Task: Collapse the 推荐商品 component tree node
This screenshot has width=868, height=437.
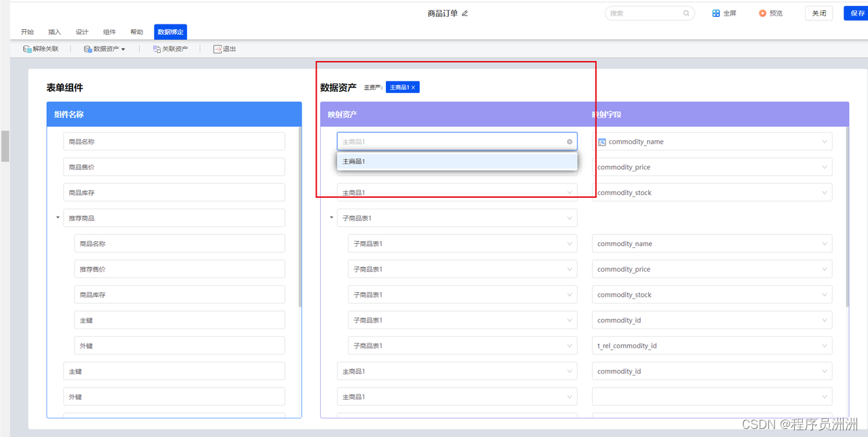Action: tap(58, 217)
